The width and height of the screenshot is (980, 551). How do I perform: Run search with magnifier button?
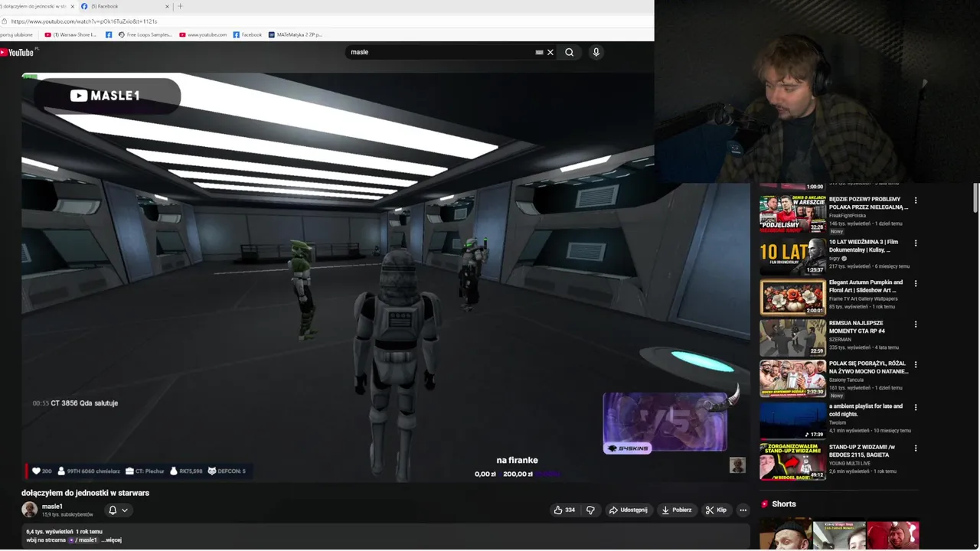click(569, 52)
